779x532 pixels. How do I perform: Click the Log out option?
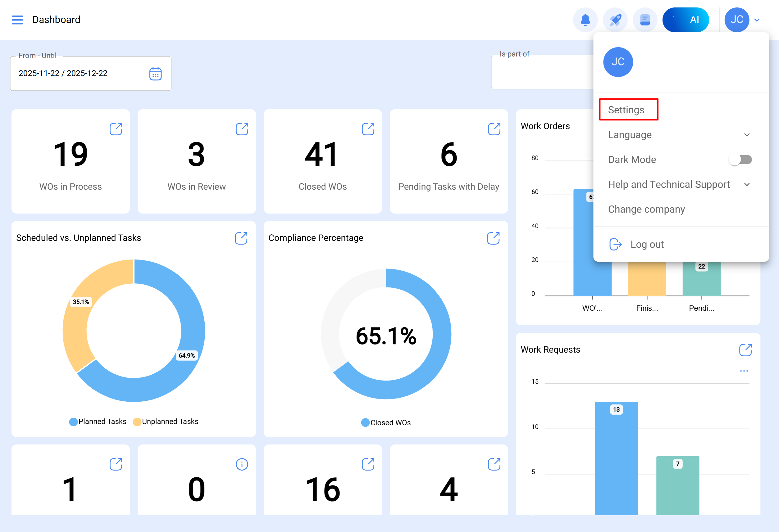pyautogui.click(x=646, y=244)
